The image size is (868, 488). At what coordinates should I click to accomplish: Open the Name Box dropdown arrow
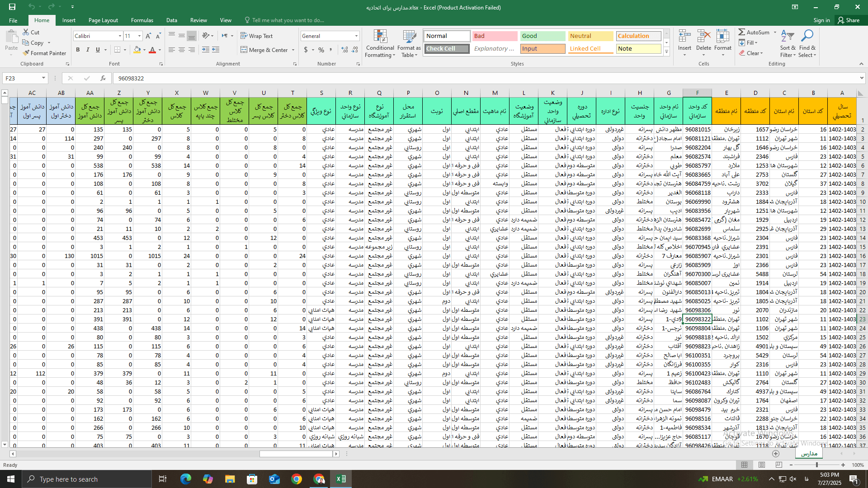pos(43,78)
